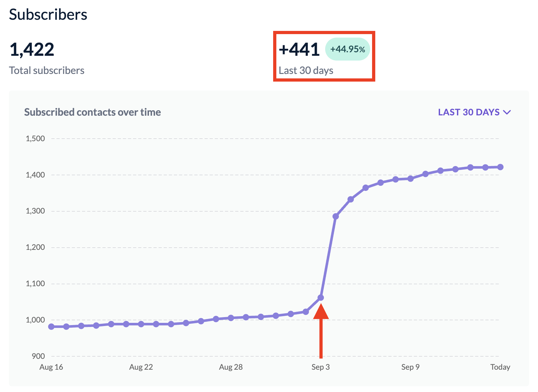Click the Today axis label
This screenshot has height=392, width=538.
click(x=500, y=367)
